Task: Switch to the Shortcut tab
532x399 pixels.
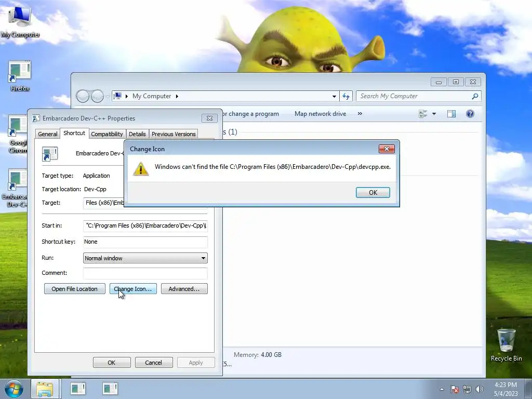Action: [74, 133]
